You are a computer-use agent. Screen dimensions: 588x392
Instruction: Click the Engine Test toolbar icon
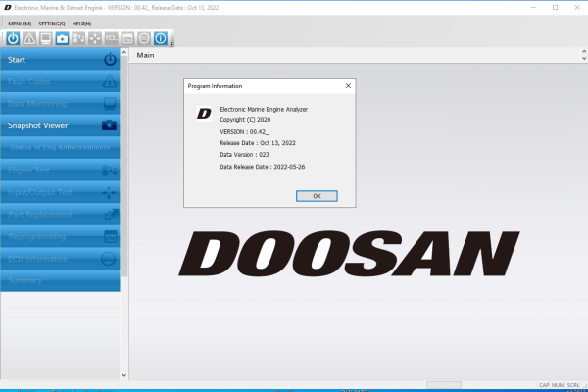coord(78,38)
